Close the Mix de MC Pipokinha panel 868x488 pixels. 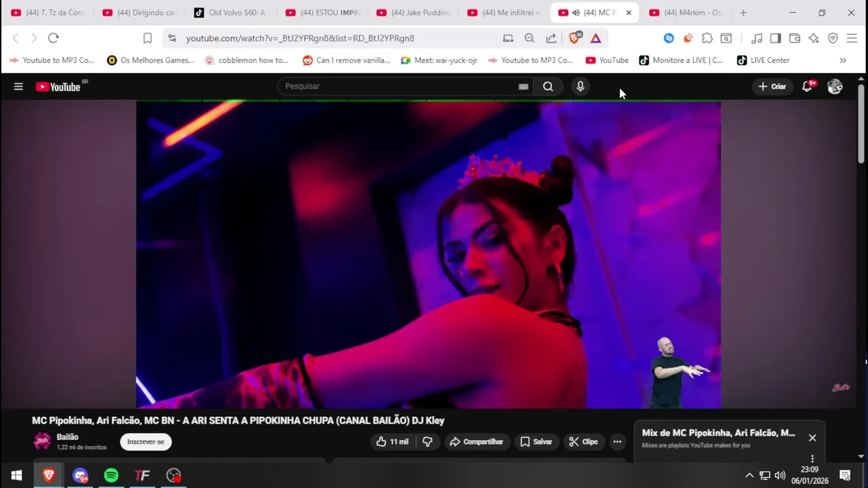tap(812, 438)
